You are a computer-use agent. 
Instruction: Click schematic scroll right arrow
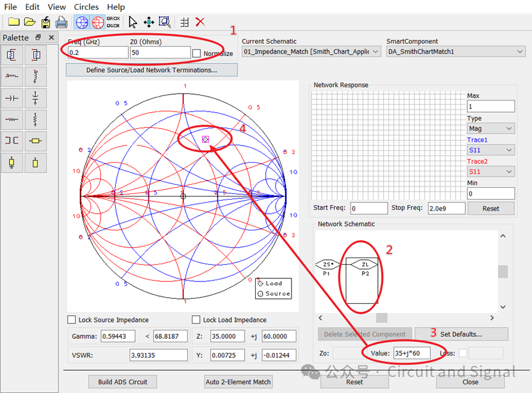coord(492,318)
